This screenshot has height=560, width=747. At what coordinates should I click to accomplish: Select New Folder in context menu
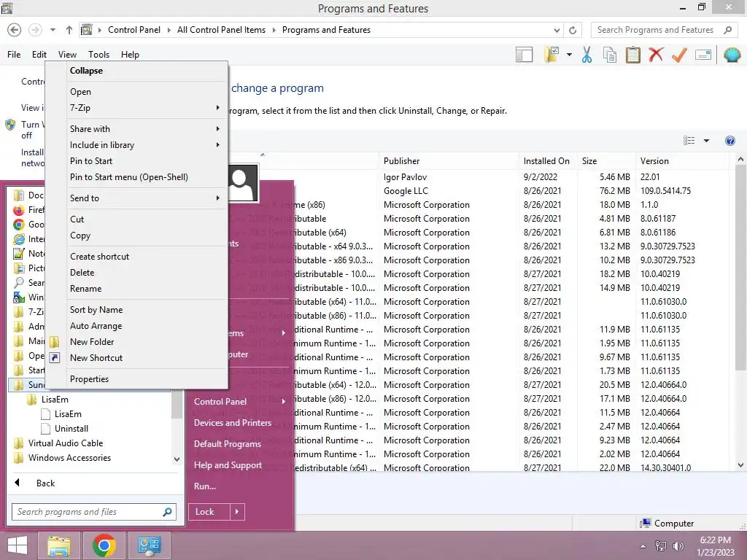pyautogui.click(x=136, y=342)
